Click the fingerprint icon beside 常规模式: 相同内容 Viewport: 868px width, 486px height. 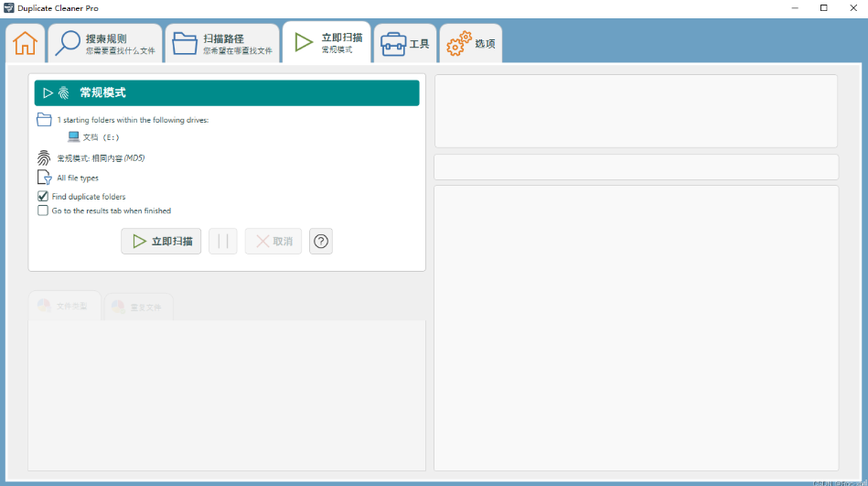tap(44, 157)
